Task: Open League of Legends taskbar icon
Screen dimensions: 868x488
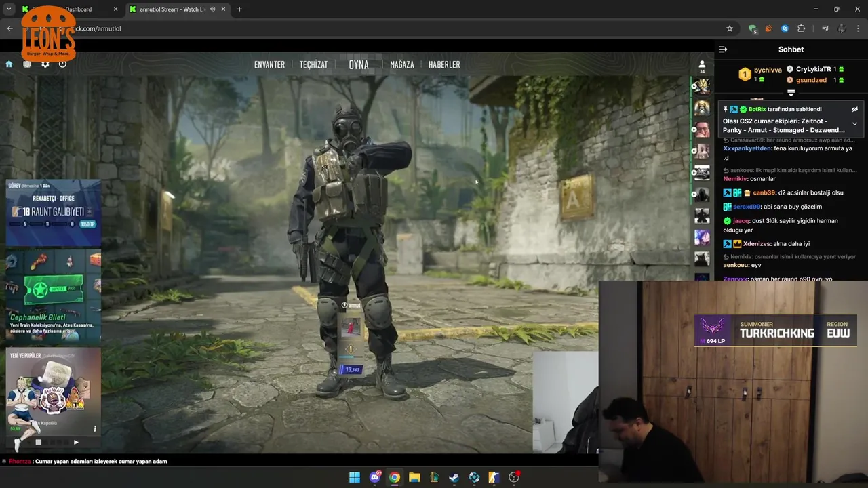Action: [x=434, y=477]
